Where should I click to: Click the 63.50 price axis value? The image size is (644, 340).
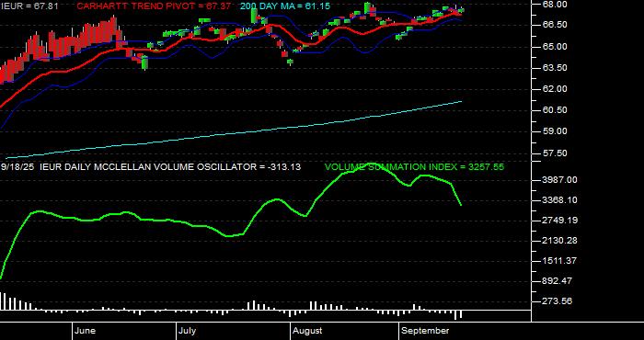[x=556, y=68]
